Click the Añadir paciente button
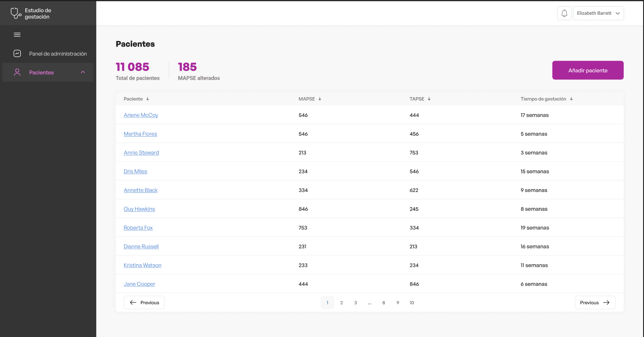The image size is (644, 337). 588,70
